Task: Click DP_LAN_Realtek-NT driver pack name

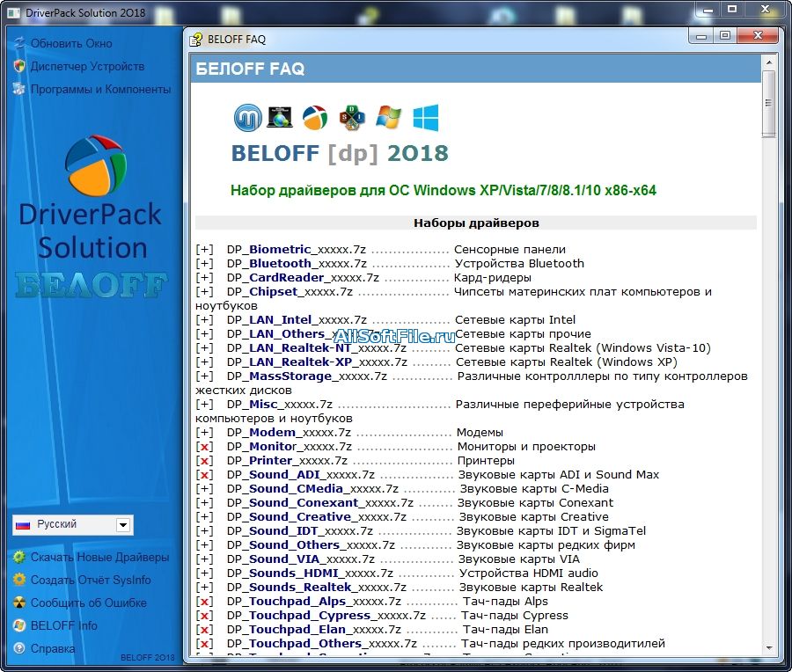Action: pos(316,348)
